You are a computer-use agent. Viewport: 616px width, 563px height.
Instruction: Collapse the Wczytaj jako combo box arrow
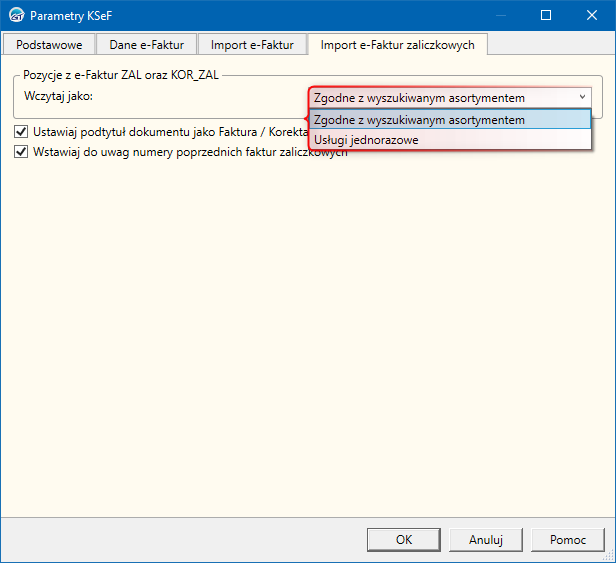coord(582,97)
